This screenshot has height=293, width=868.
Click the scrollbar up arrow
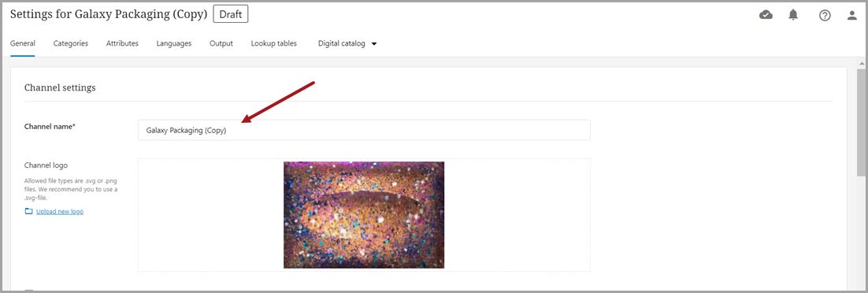coord(862,62)
